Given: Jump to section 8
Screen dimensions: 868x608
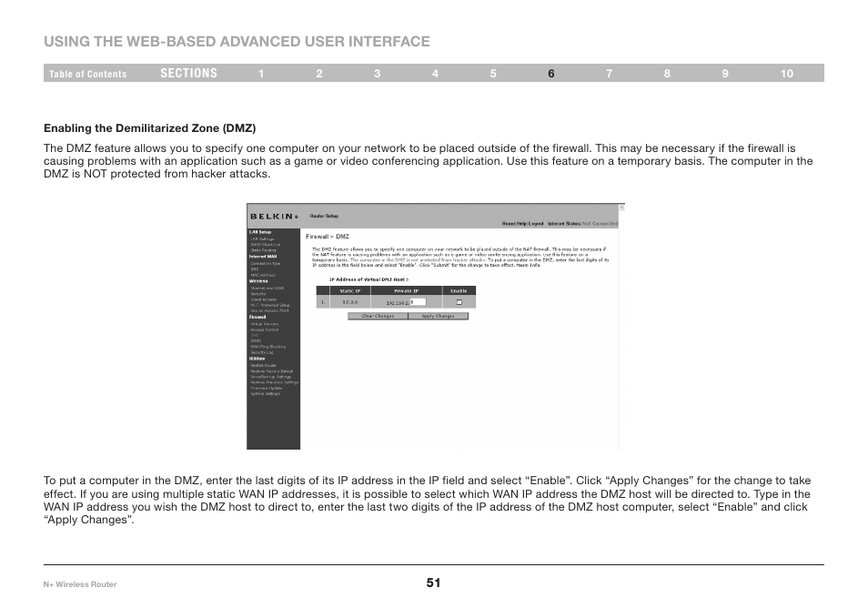Looking at the screenshot, I should [668, 74].
